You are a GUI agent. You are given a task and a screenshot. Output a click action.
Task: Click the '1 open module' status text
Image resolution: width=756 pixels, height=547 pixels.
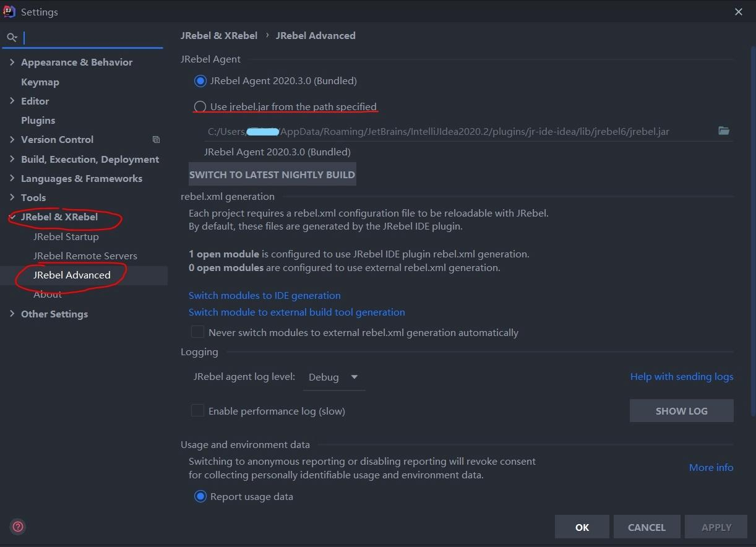[224, 254]
